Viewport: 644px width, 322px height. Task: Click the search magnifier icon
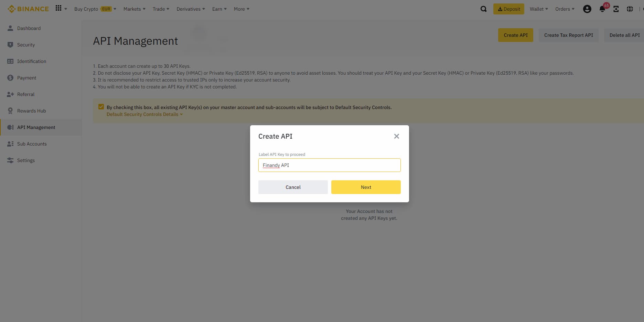pyautogui.click(x=484, y=9)
